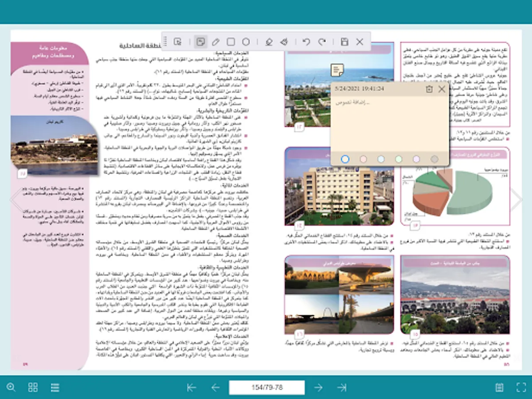The image size is (532, 399).
Task: Click the note text field placeholder
Action: [x=353, y=103]
